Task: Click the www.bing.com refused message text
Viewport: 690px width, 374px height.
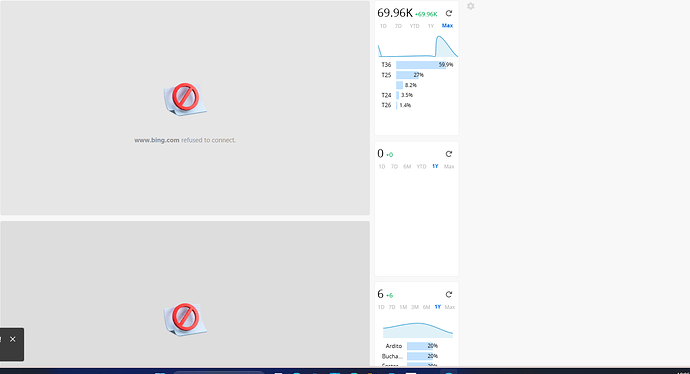Action: [185, 140]
